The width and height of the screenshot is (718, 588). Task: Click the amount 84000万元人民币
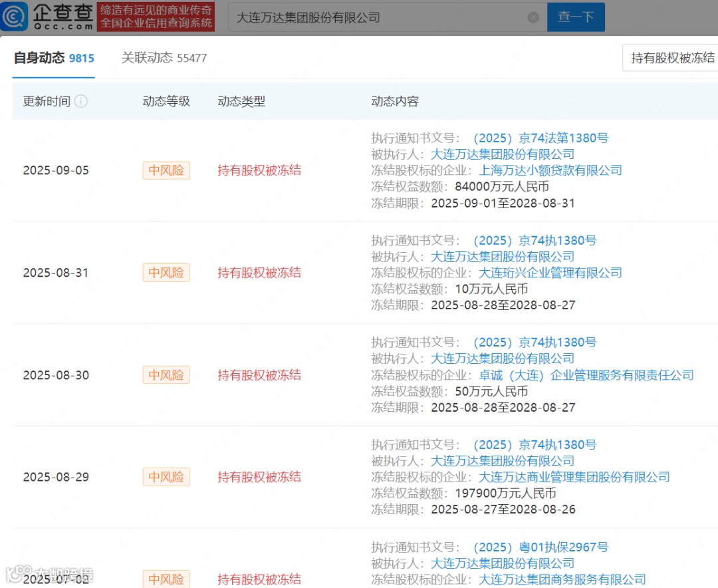tap(502, 186)
